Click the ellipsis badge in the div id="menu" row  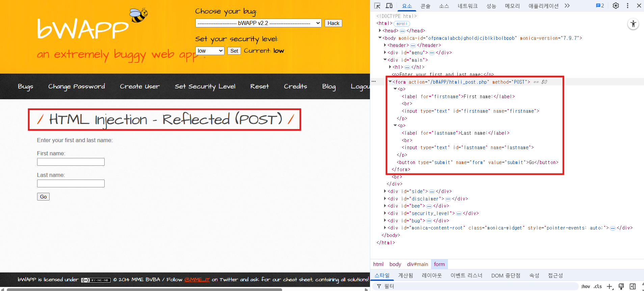point(432,53)
